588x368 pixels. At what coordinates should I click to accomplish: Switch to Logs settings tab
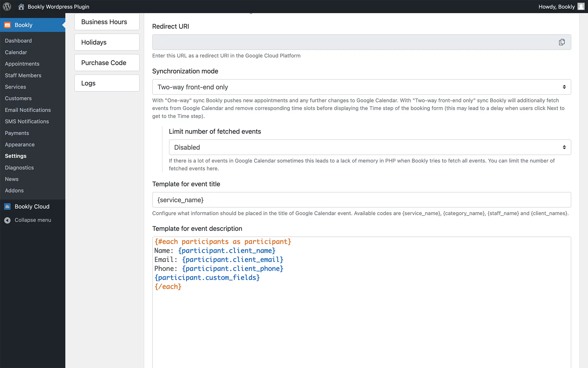(x=107, y=83)
